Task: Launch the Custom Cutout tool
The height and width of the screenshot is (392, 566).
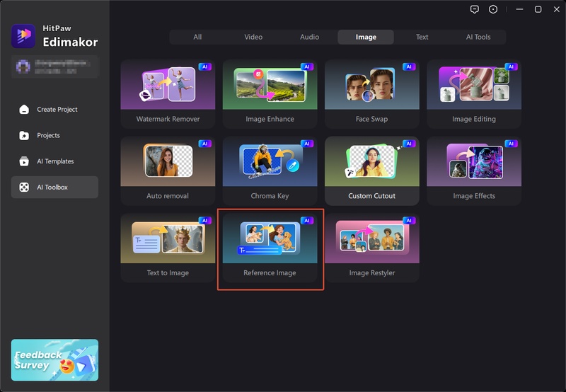Action: (x=372, y=171)
